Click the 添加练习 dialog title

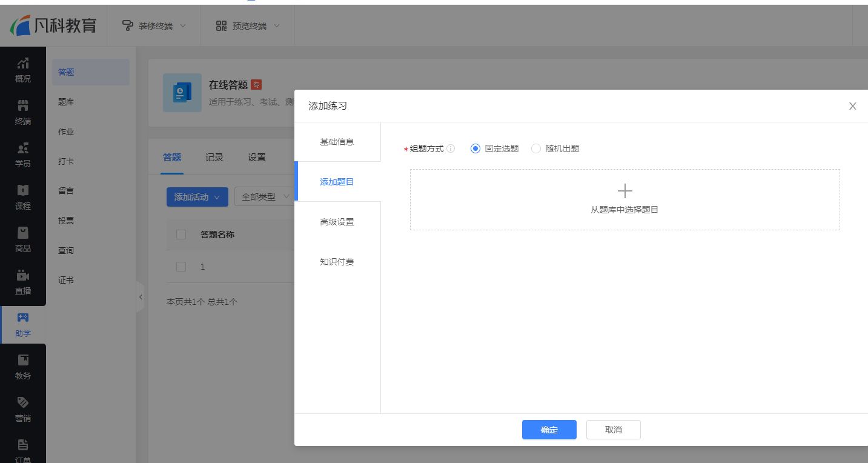(x=328, y=106)
